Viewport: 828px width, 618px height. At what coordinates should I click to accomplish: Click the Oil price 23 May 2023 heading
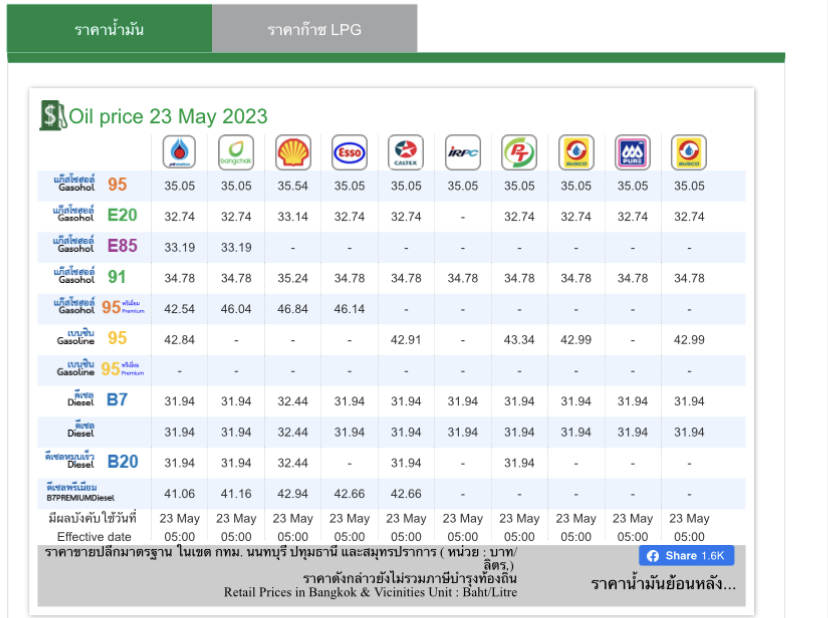point(168,116)
